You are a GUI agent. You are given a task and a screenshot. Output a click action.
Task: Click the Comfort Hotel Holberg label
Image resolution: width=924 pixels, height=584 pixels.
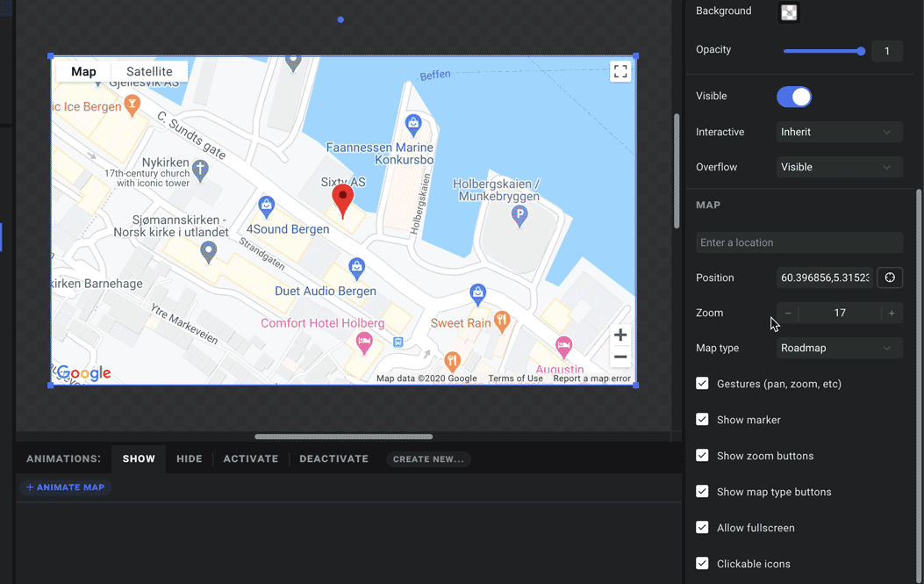[x=322, y=323]
